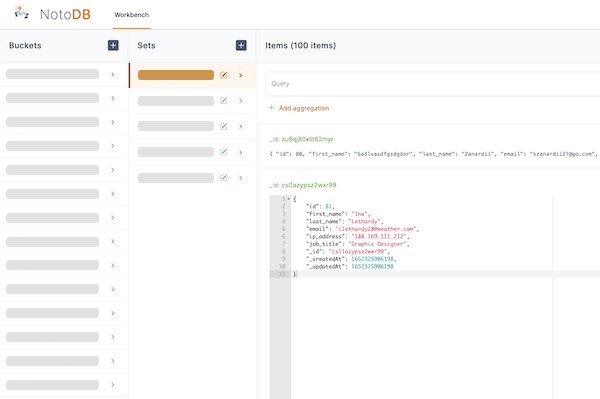Collapse the JSON object at line 1
This screenshot has height=399, width=600.
289,199
